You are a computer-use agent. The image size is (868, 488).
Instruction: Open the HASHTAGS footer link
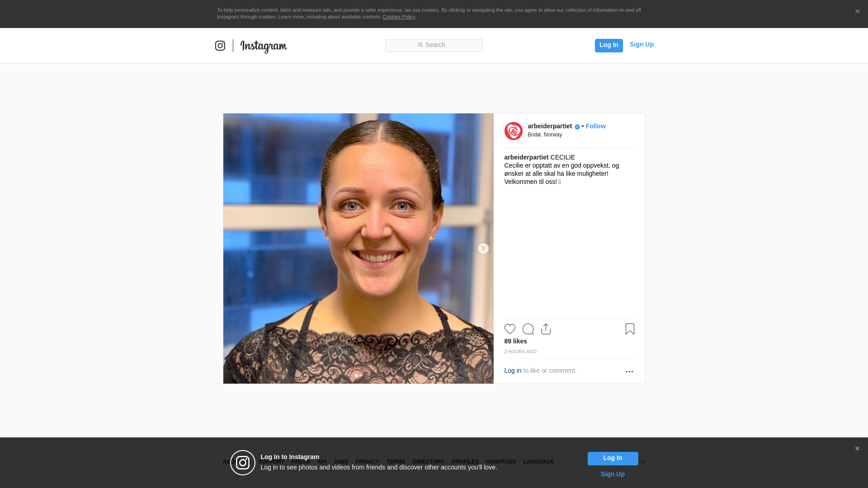500,462
